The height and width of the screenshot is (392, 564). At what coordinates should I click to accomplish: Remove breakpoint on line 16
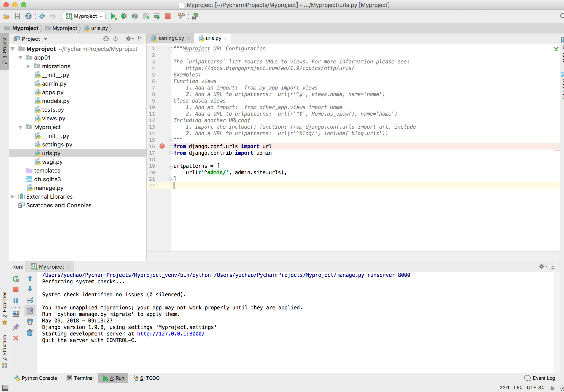pyautogui.click(x=162, y=146)
